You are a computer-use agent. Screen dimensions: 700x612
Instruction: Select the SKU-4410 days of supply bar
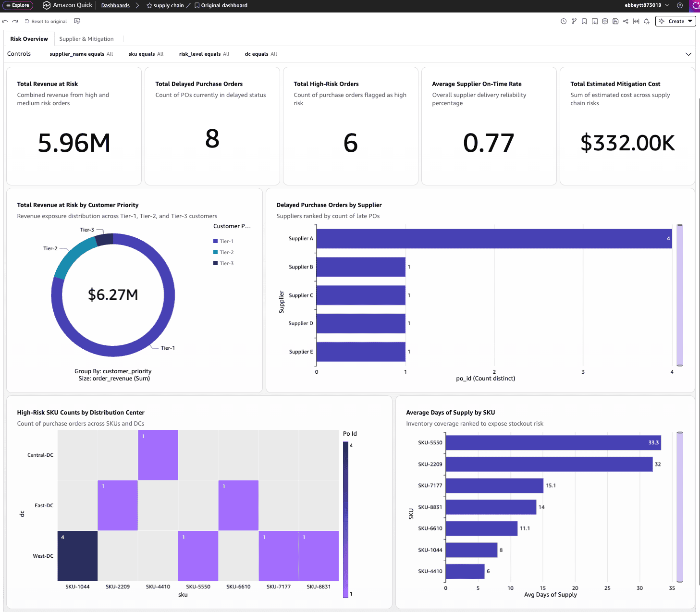point(465,571)
